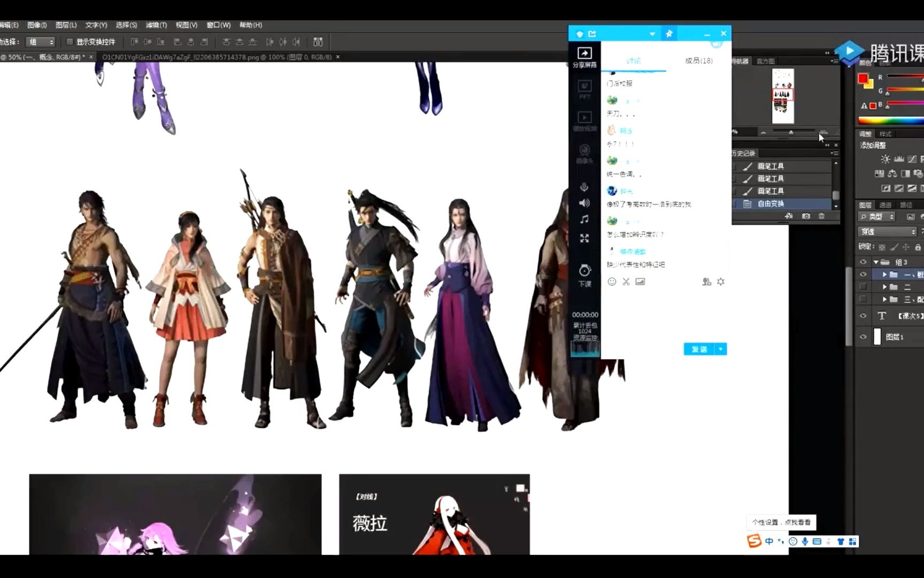924x578 pixels.
Task: Click the color spectrum ramp
Action: (x=891, y=120)
